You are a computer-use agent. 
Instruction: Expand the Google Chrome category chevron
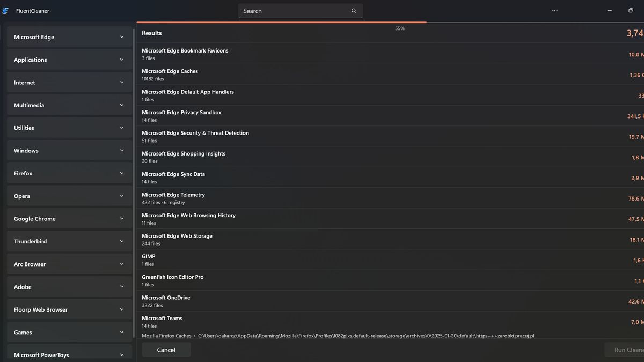point(122,219)
